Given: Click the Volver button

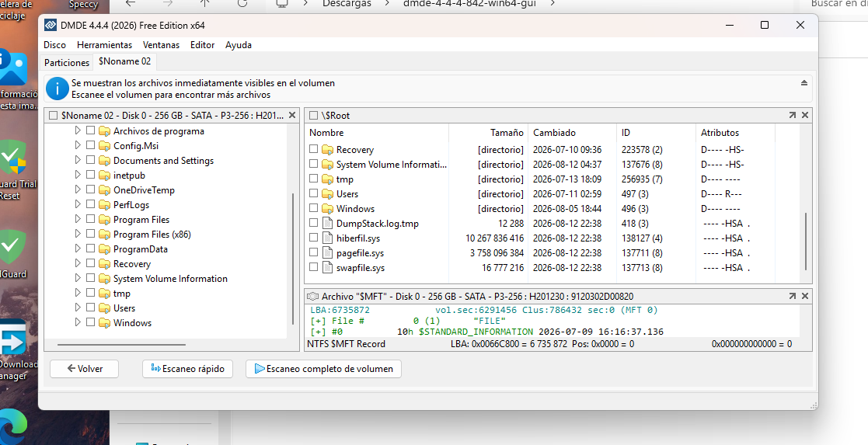Looking at the screenshot, I should click(84, 369).
